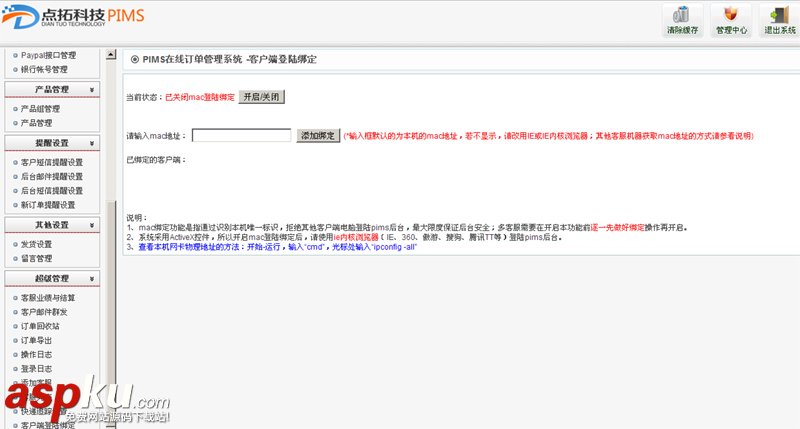Click the sidebar scrollbar up arrow
The height and width of the screenshot is (429, 800).
(x=111, y=55)
